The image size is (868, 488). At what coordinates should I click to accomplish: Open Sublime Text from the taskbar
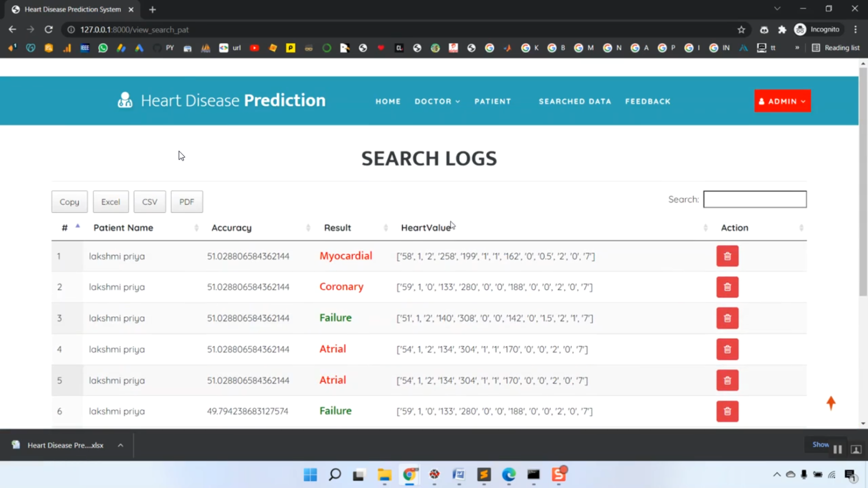(484, 475)
